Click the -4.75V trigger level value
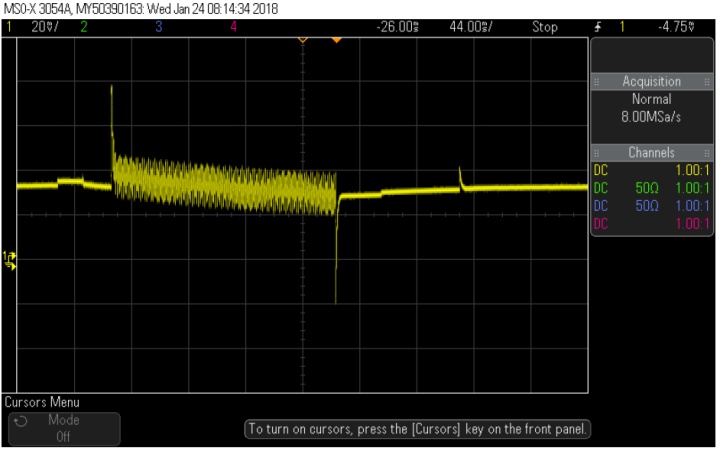This screenshot has height=451, width=720. pos(676,27)
